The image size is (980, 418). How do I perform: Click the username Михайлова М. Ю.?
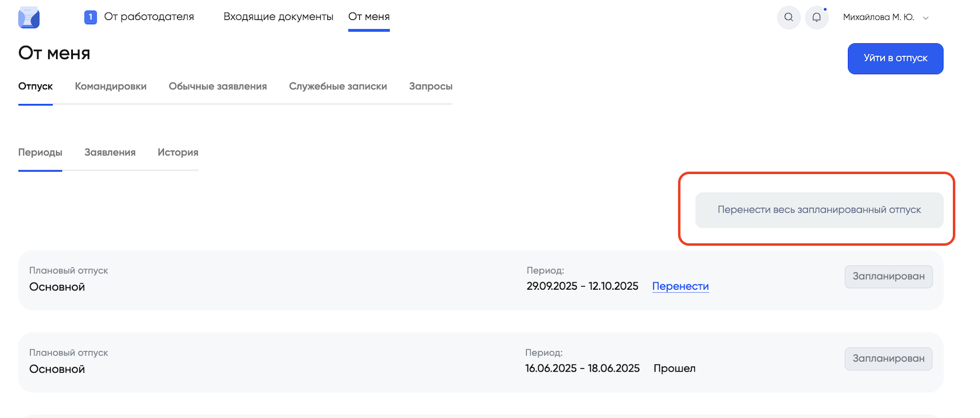click(878, 17)
